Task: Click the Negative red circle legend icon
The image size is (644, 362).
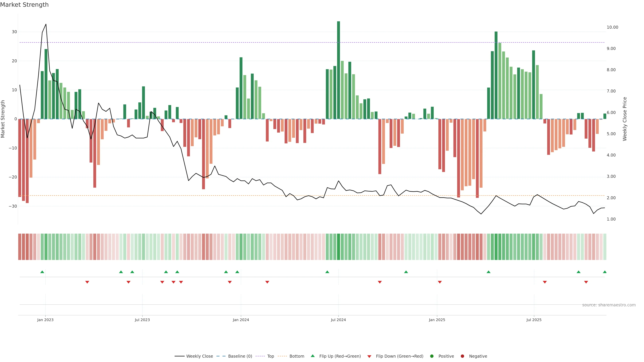Action: pyautogui.click(x=462, y=356)
